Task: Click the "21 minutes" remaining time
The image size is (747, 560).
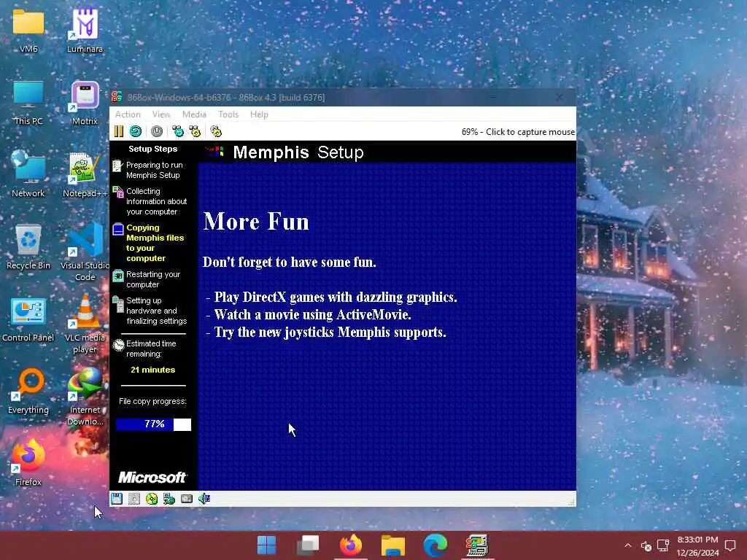Action: [x=153, y=370]
